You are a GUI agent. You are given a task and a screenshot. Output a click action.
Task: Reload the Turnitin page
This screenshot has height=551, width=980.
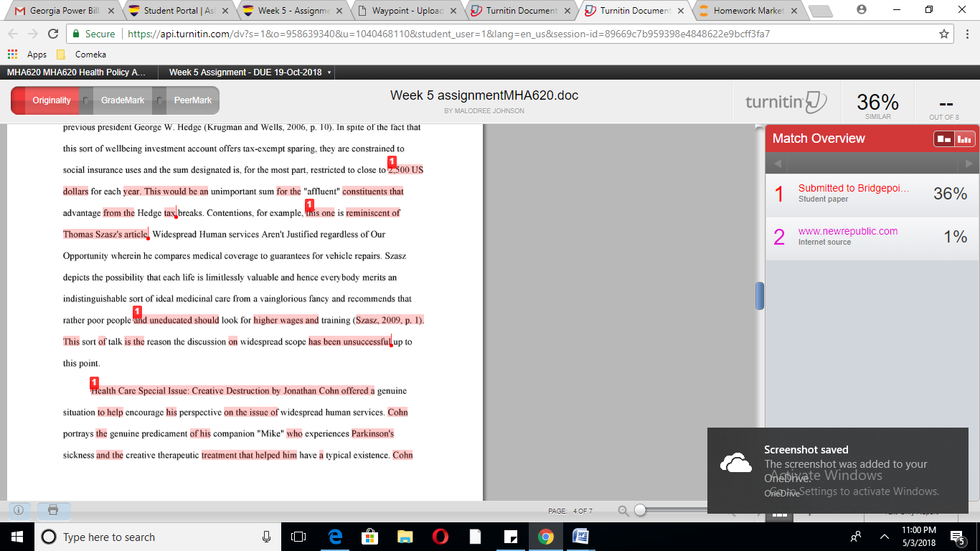pyautogui.click(x=52, y=34)
